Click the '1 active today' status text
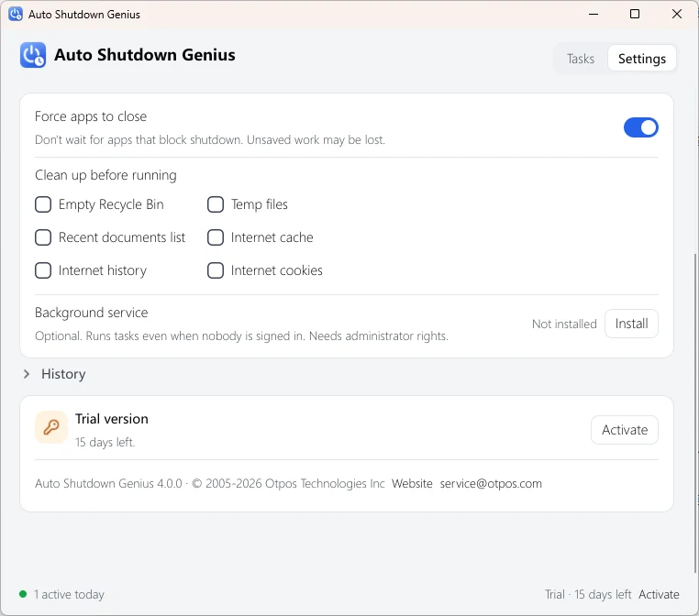This screenshot has height=616, width=699. [x=69, y=594]
